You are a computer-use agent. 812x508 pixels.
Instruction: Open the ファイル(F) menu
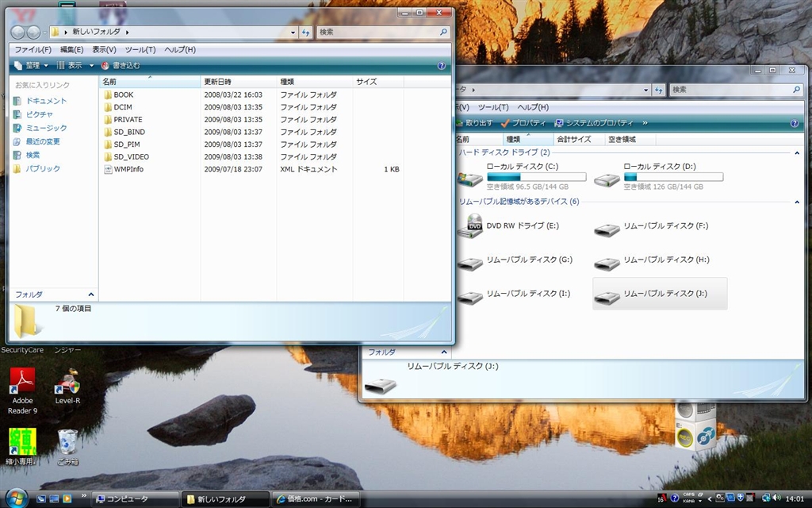click(x=33, y=49)
